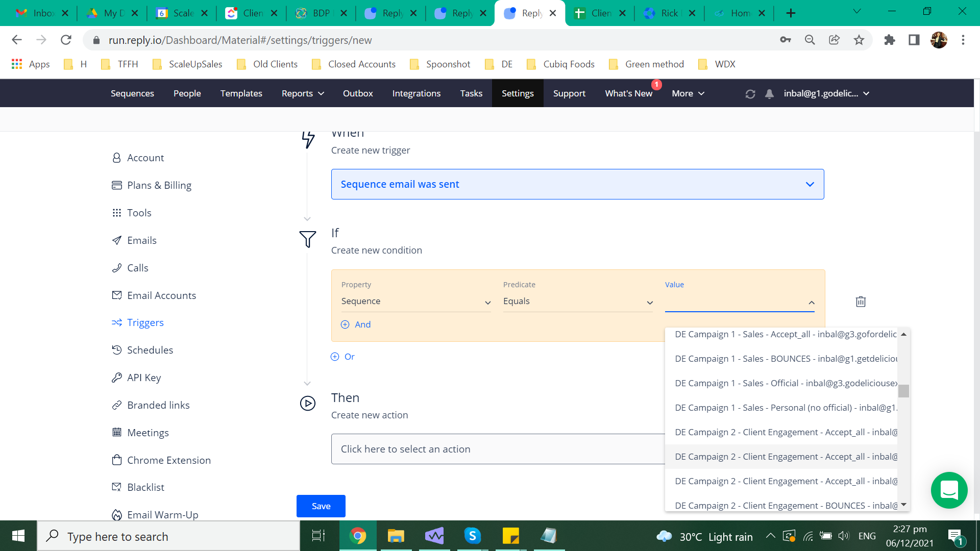Open Skype from taskbar

coord(472,536)
